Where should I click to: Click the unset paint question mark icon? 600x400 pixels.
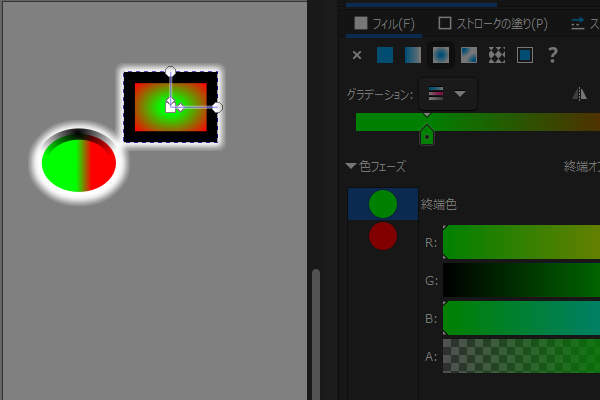coord(553,55)
